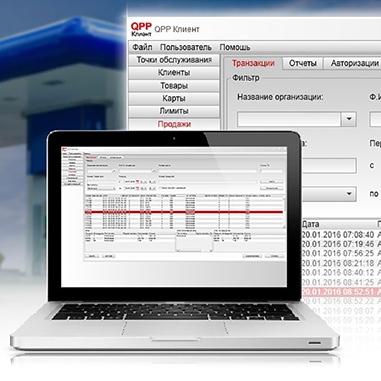Expand the Название организации dropdown arrow
Screen dimensions: 381x381
click(349, 119)
